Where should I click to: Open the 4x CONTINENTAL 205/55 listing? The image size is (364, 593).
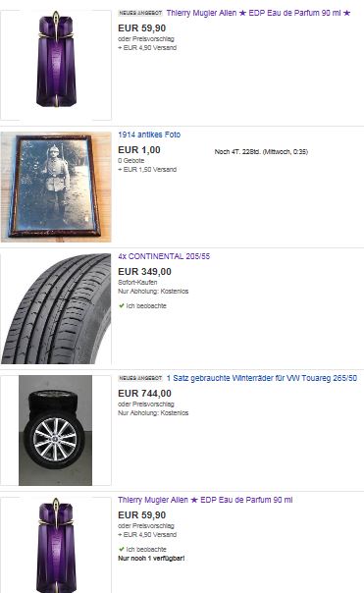point(164,256)
